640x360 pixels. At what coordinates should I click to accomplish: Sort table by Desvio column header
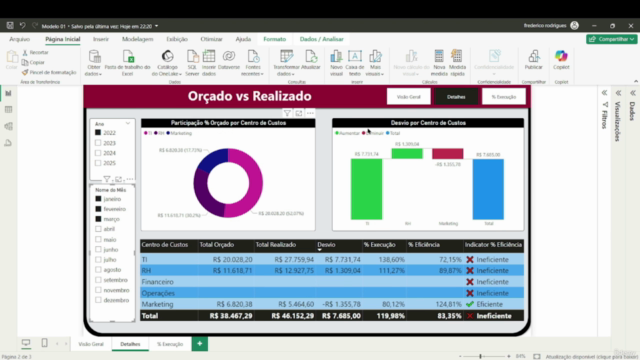coord(326,244)
